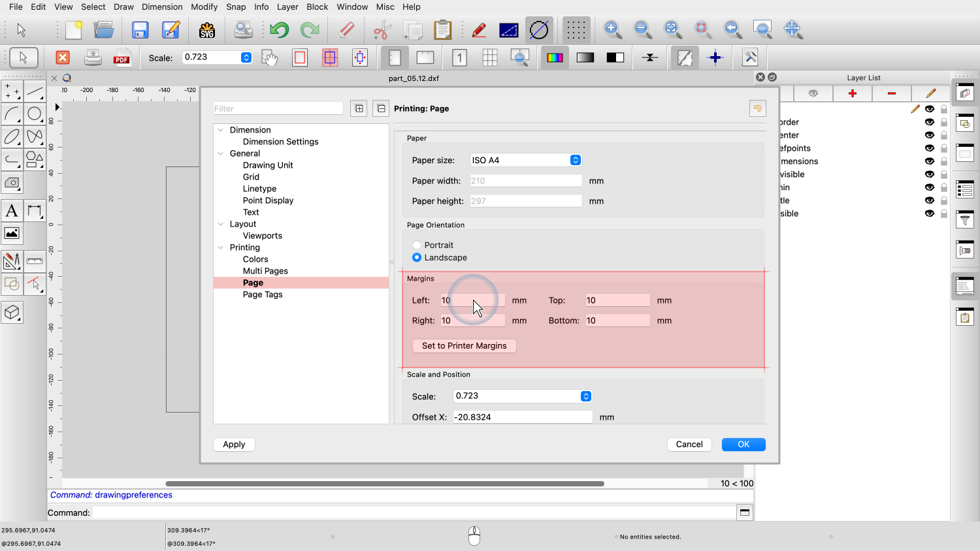The height and width of the screenshot is (551, 980).
Task: Open the Paper size dropdown
Action: [525, 160]
